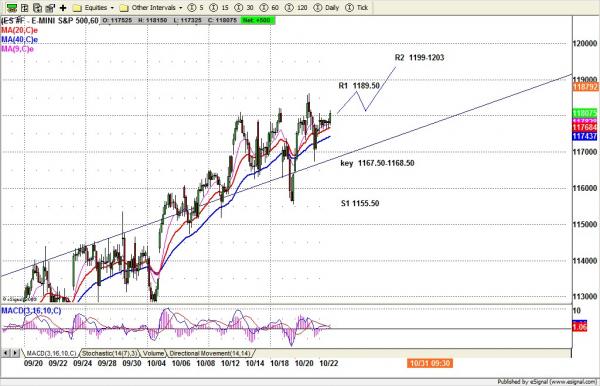Open the Equities folder dropdown

[94, 8]
